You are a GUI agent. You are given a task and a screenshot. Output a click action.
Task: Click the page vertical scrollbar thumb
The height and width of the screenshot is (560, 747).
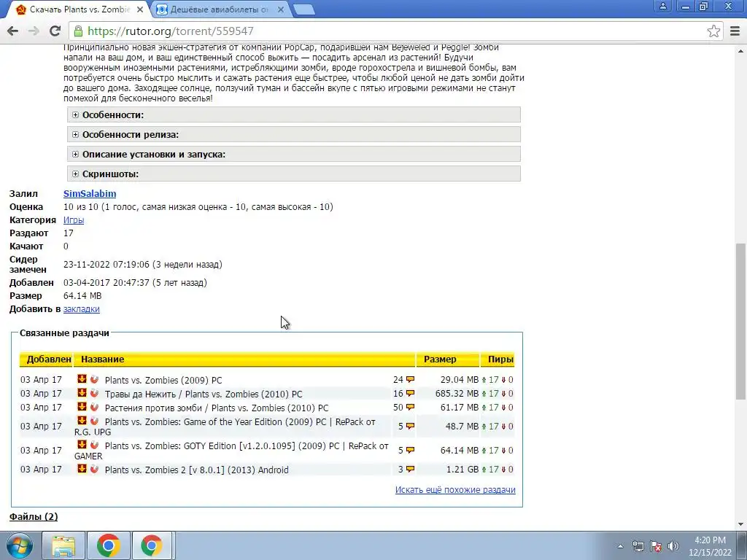(741, 322)
